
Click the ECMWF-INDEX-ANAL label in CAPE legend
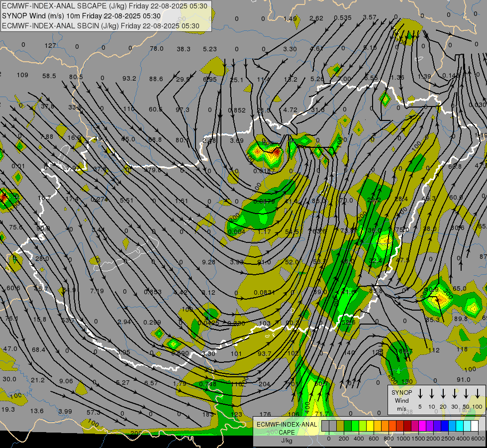tap(287, 425)
